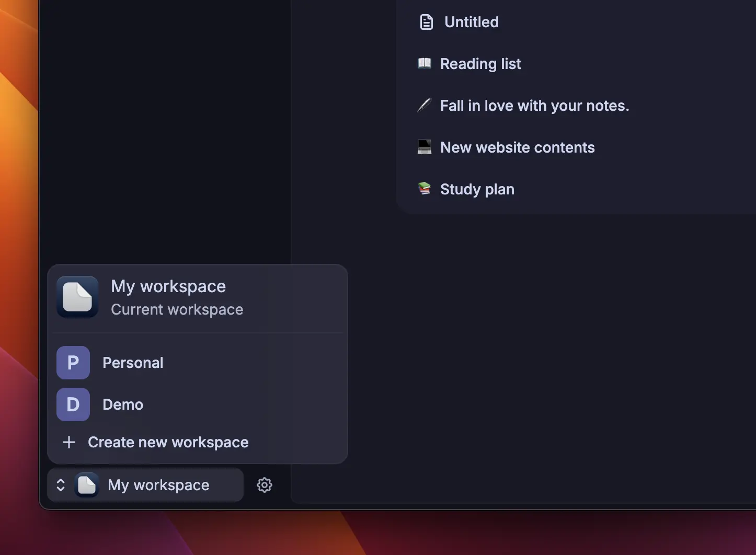
Task: Click the open book emoji icon
Action: [x=425, y=63]
